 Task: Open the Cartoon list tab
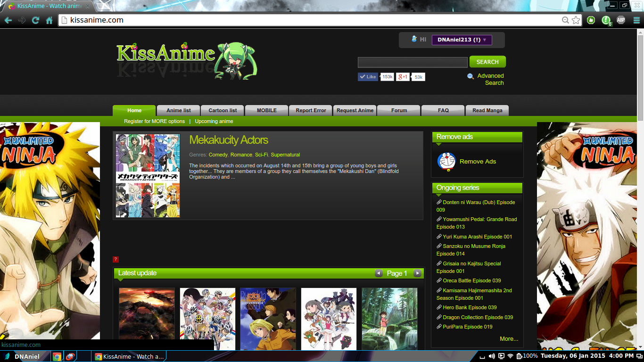[x=223, y=110]
